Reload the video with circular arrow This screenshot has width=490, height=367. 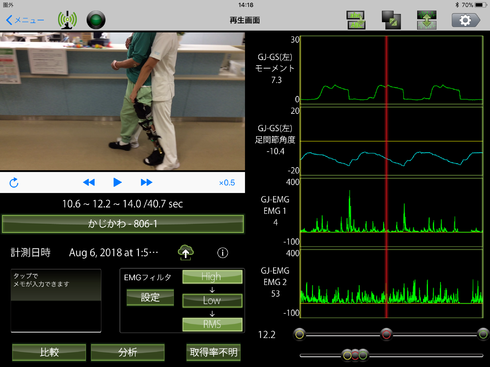click(x=14, y=183)
